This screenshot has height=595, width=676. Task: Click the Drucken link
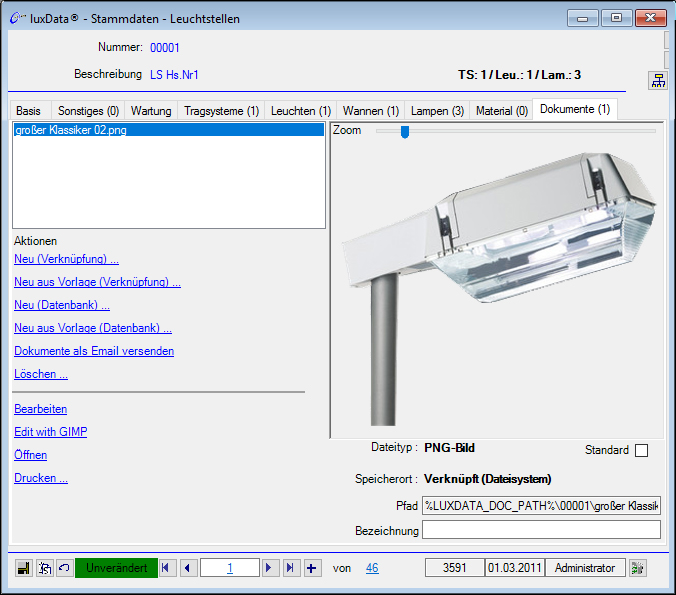(x=41, y=478)
